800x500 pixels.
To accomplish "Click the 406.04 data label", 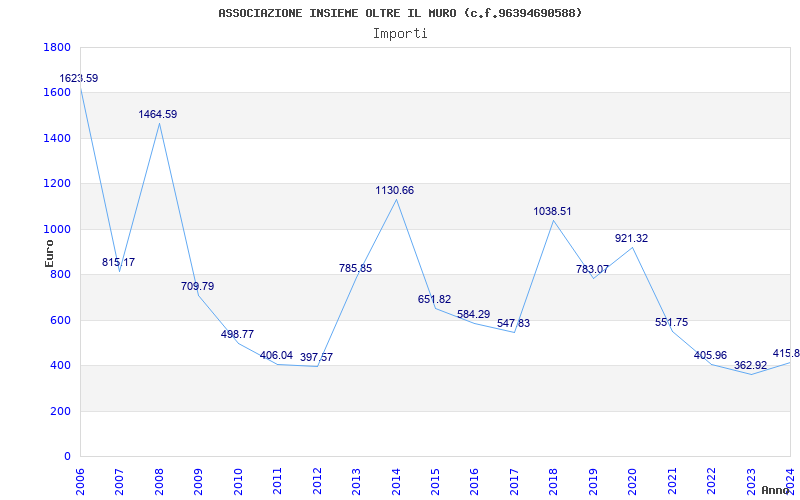I will [277, 355].
